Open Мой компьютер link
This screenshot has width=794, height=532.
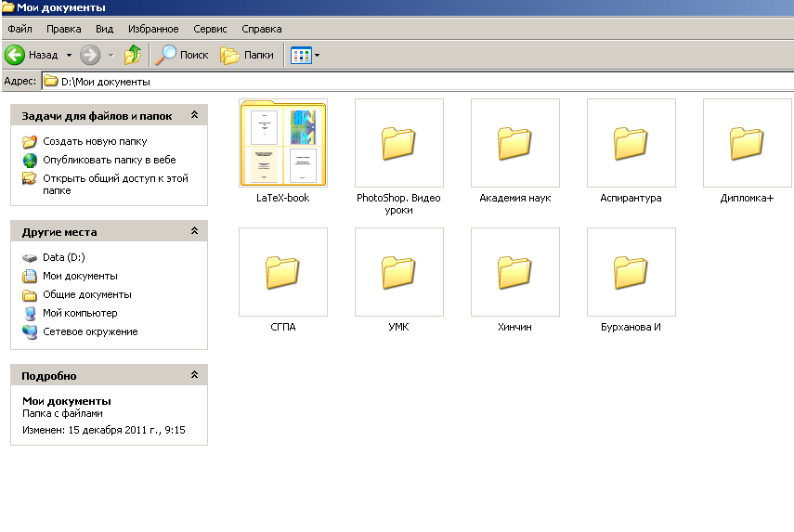(x=80, y=313)
